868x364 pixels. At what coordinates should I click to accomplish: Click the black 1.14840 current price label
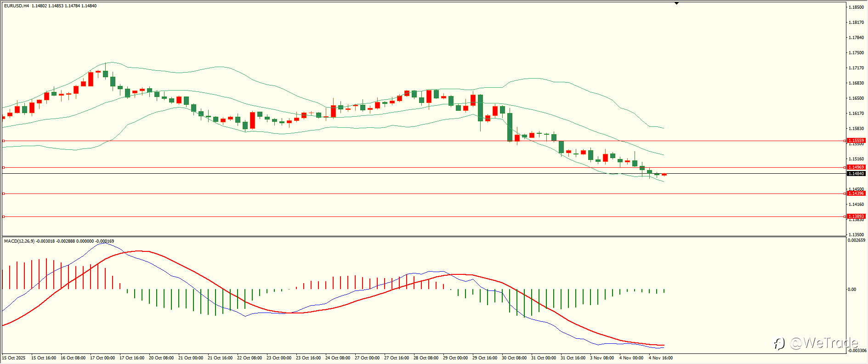(856, 174)
